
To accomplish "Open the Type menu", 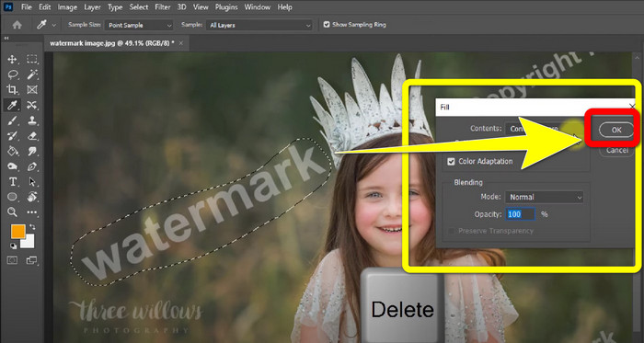I will tap(115, 7).
